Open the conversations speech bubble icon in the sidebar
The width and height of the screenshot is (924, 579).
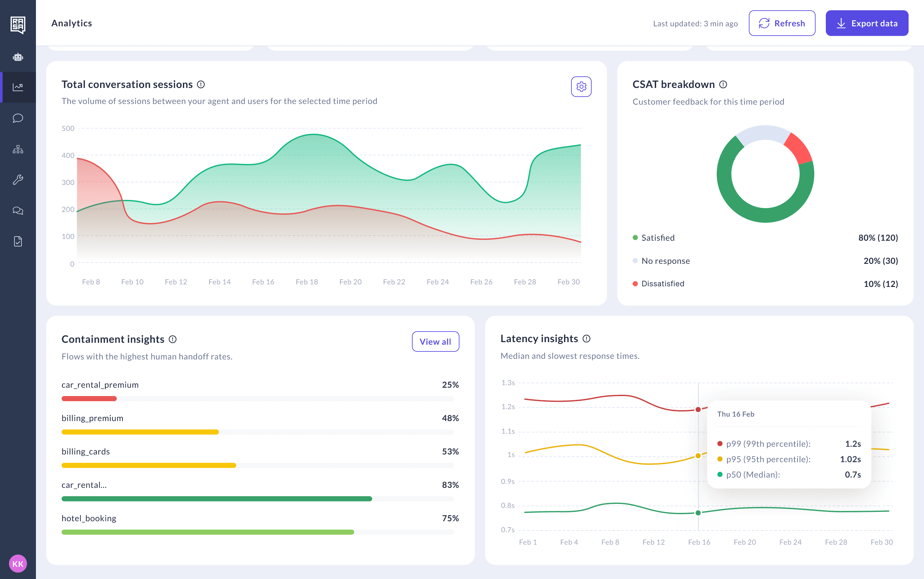coord(18,118)
